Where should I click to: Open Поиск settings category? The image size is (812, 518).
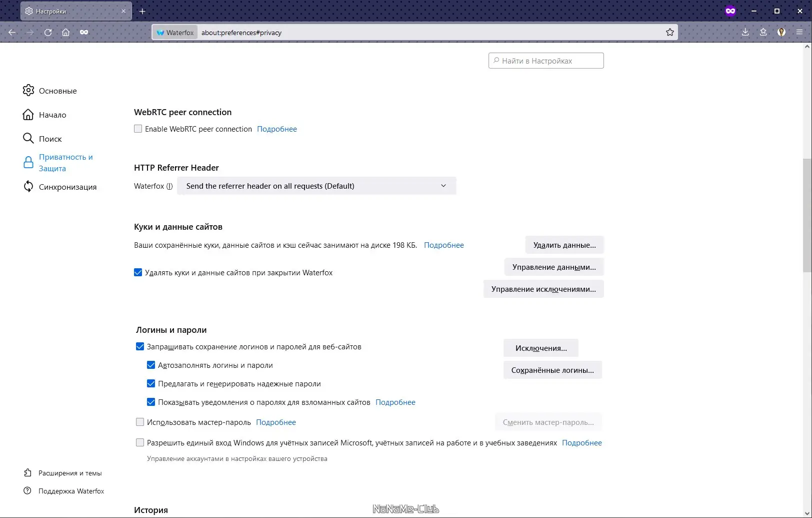coord(42,139)
